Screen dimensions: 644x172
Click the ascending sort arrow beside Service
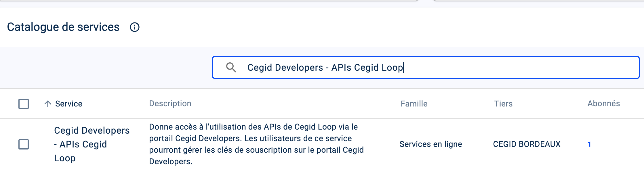click(x=48, y=104)
